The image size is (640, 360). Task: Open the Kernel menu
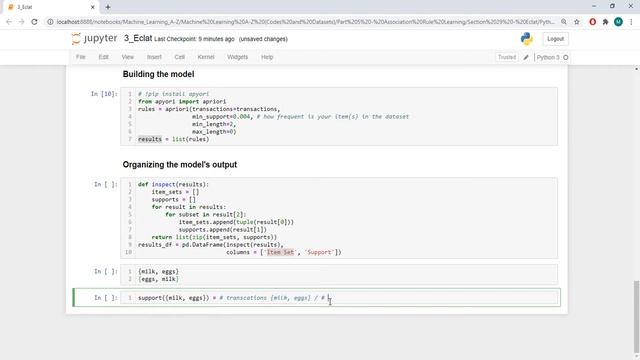coord(206,57)
